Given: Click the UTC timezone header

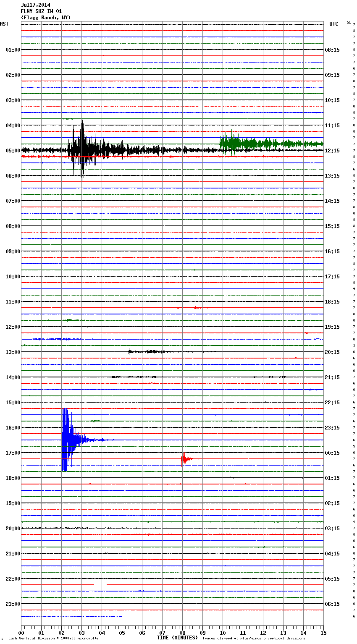Looking at the screenshot, I should pos(334,24).
